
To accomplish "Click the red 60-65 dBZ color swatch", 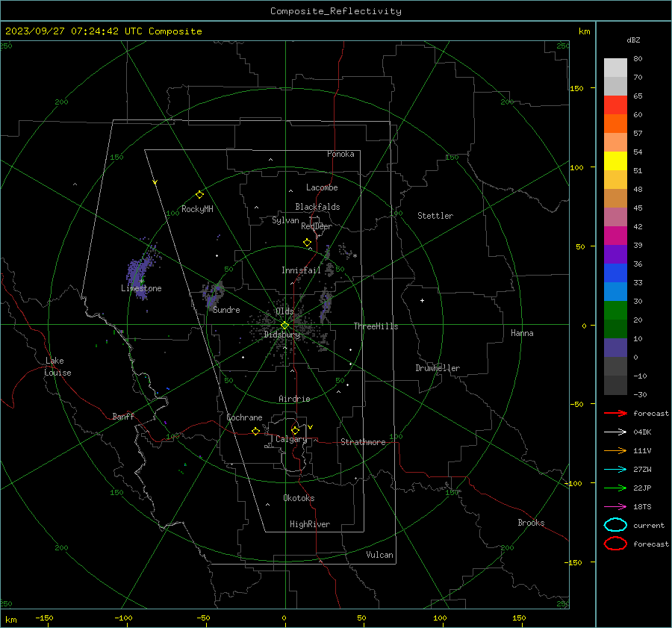I will [x=615, y=105].
